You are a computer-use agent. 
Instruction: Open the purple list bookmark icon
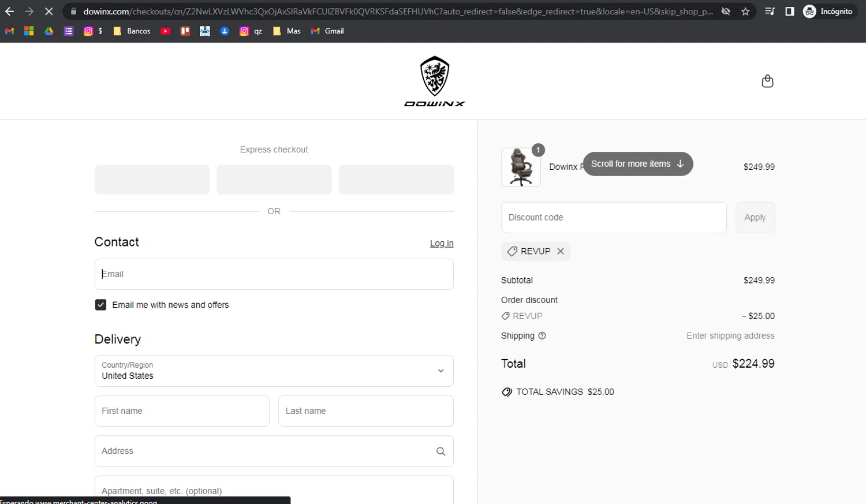coord(69,31)
